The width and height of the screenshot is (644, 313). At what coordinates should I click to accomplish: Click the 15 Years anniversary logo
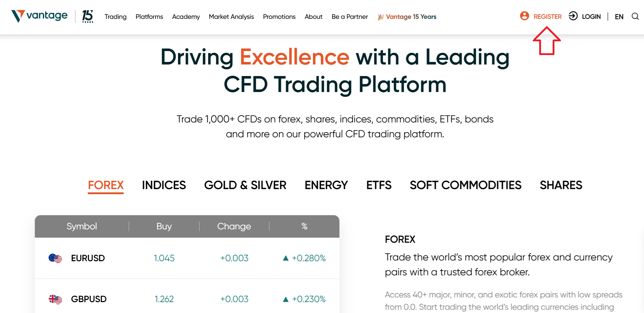pos(88,16)
